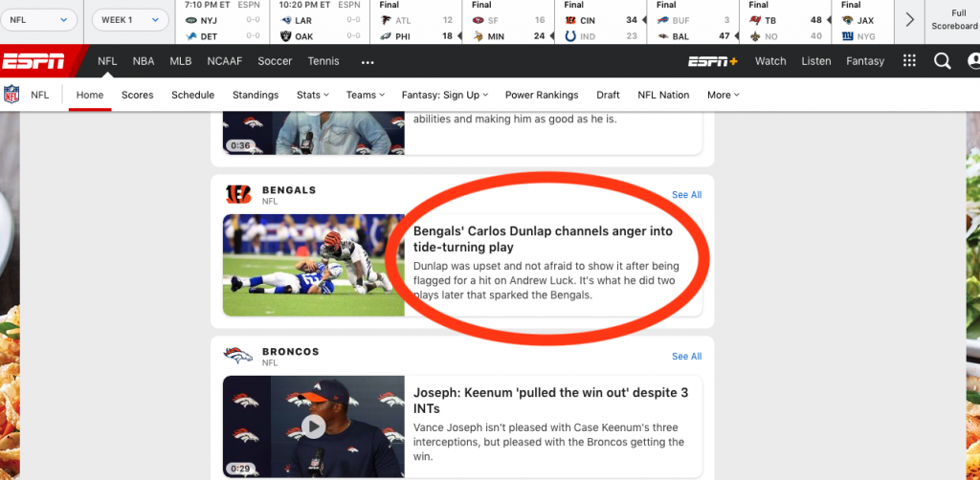Advance scoreboard with right arrow
Image resolution: width=980 pixels, height=480 pixels.
tap(909, 20)
